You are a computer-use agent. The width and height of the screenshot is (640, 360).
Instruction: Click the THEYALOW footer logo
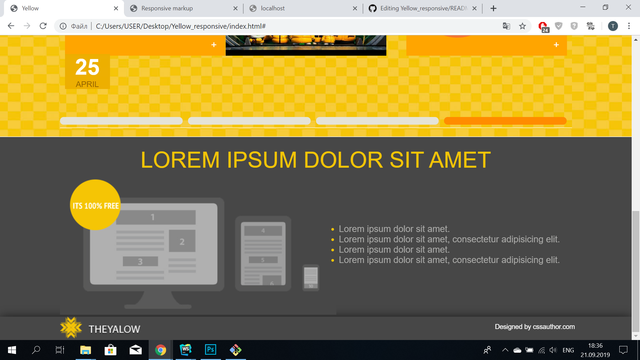coord(100,328)
